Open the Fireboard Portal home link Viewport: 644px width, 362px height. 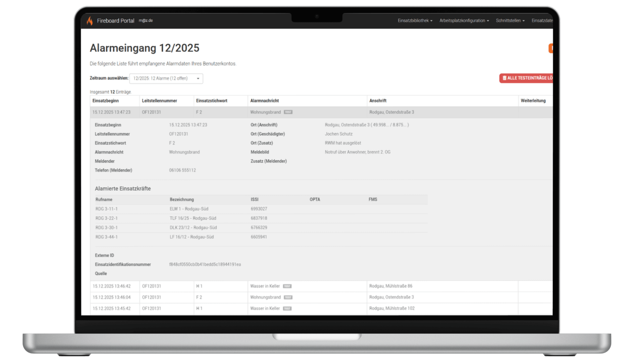116,20
